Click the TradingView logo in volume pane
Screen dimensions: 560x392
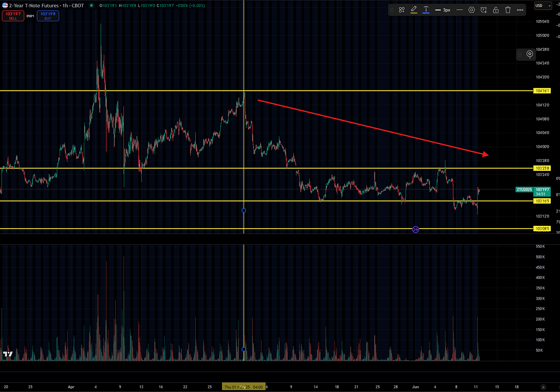tap(8, 354)
